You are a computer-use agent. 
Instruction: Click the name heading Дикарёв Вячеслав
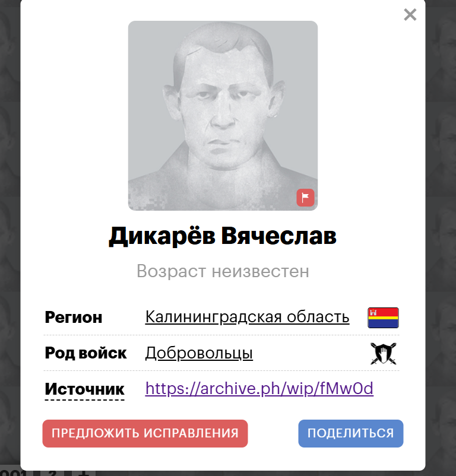click(223, 236)
